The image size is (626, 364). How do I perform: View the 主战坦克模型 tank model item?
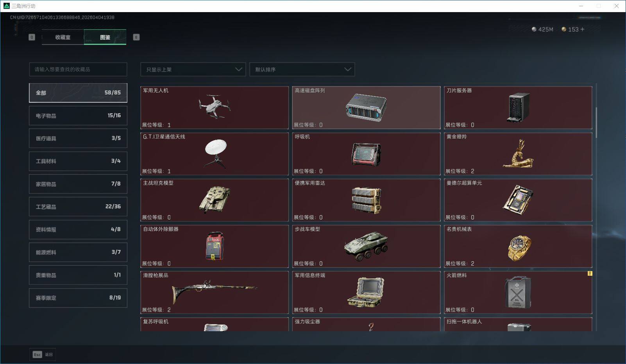click(215, 200)
